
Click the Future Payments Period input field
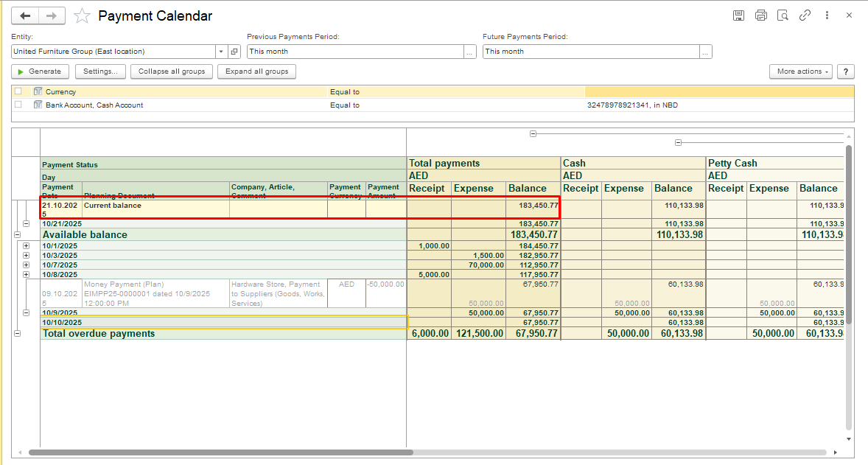point(591,52)
